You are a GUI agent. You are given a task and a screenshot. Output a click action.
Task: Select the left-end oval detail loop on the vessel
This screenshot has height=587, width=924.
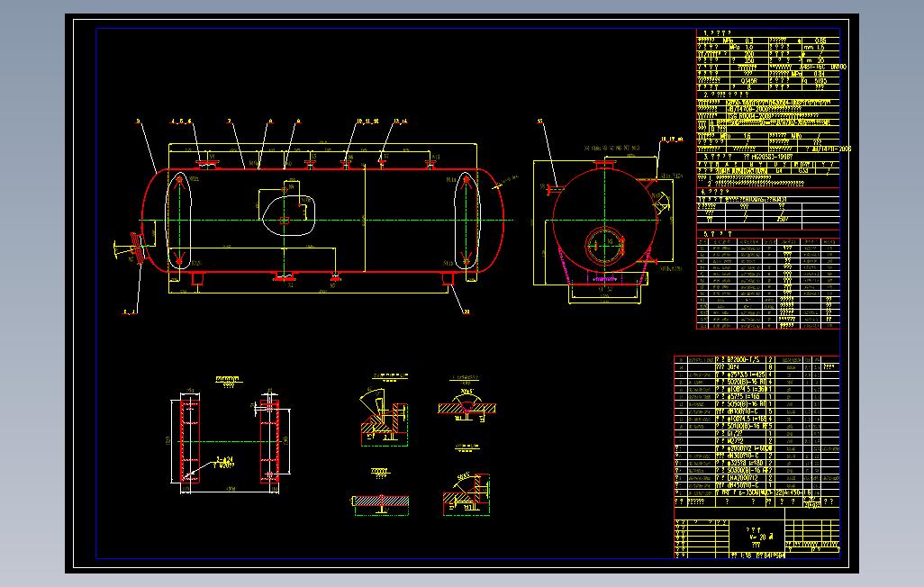pos(178,221)
